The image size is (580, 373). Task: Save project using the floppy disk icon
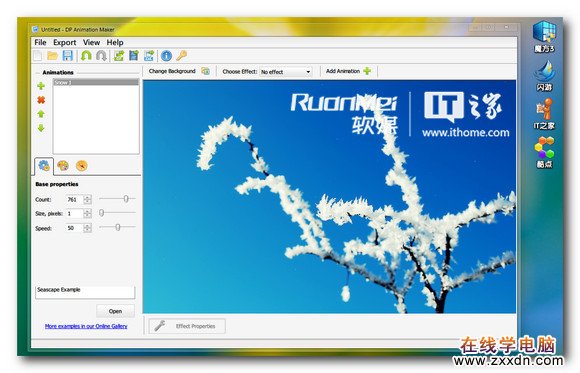(67, 56)
